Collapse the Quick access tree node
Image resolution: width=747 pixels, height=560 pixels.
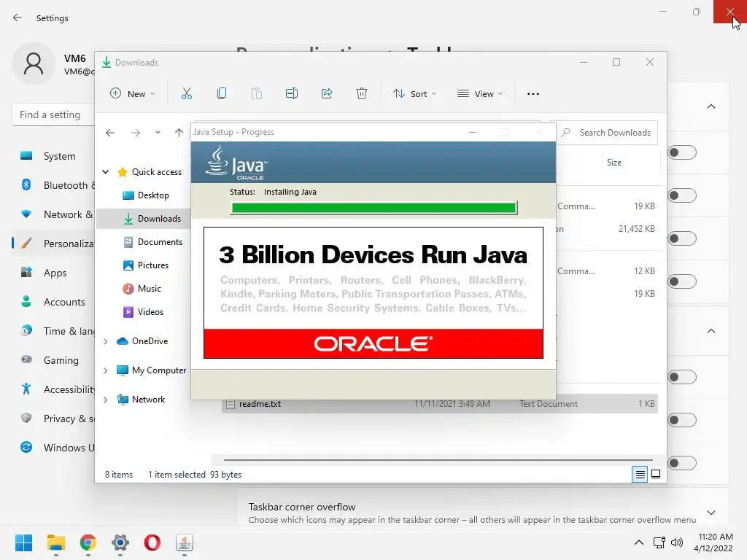click(106, 172)
